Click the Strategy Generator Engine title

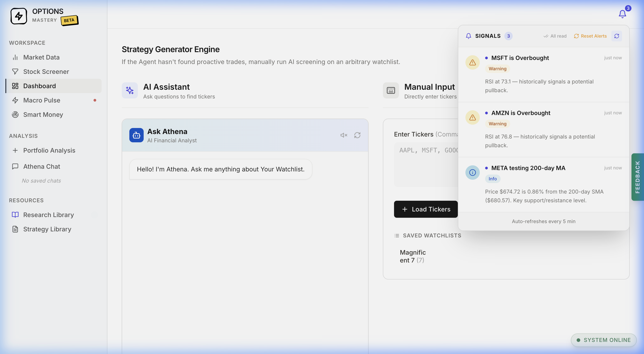171,49
